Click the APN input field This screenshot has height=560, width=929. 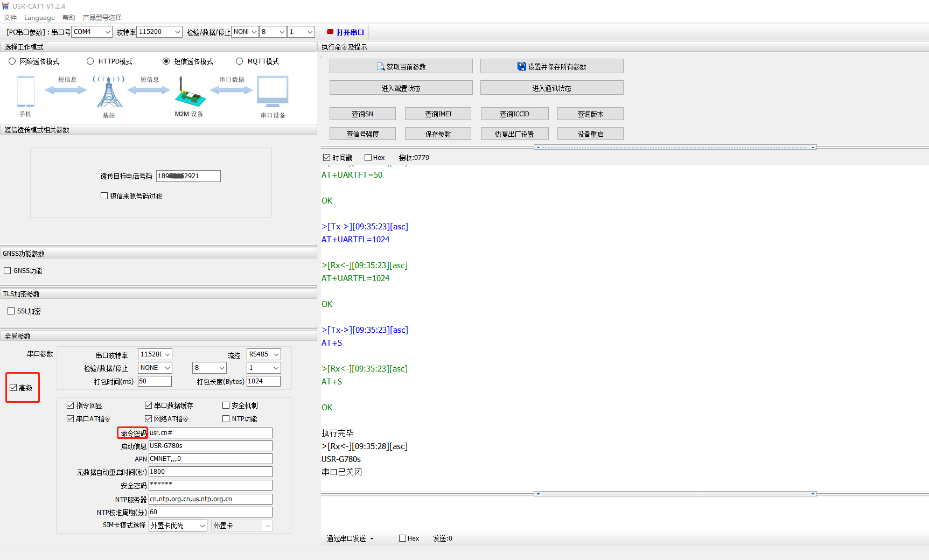coord(210,459)
